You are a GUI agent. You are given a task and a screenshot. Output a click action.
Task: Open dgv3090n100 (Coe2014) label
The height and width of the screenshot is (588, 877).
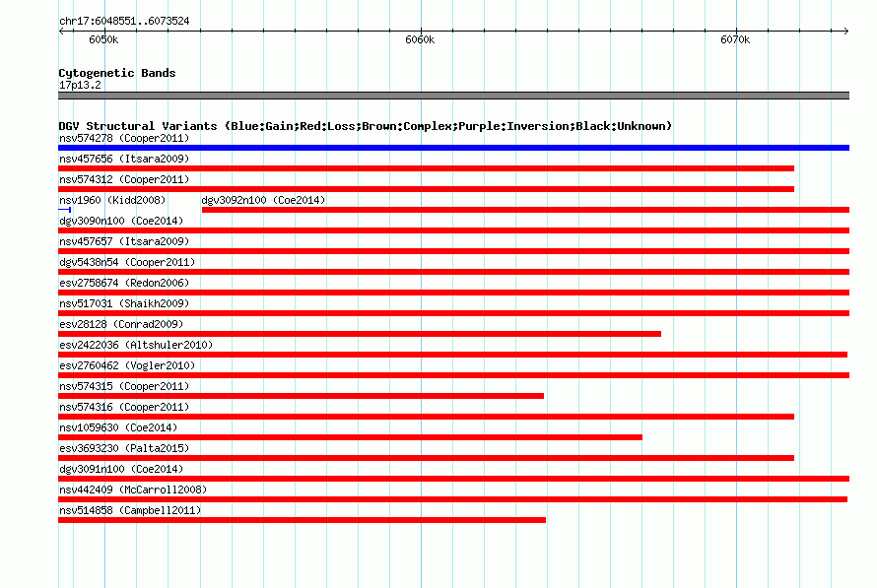[x=121, y=221]
